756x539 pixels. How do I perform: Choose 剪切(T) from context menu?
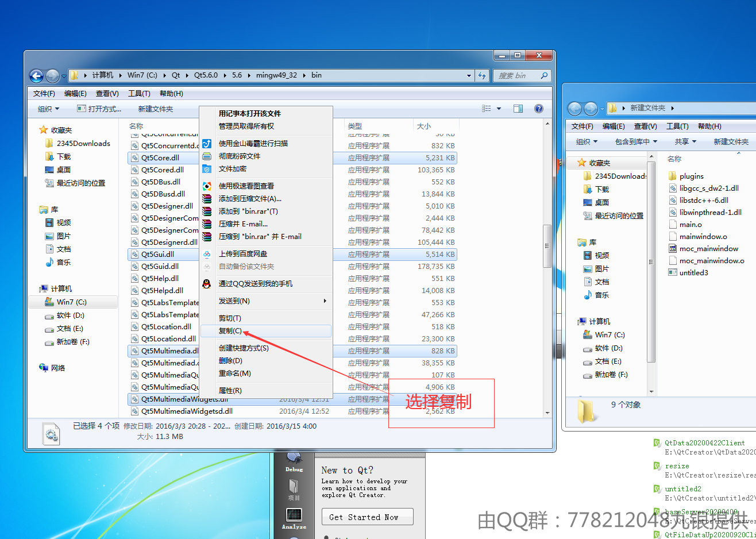(x=266, y=318)
